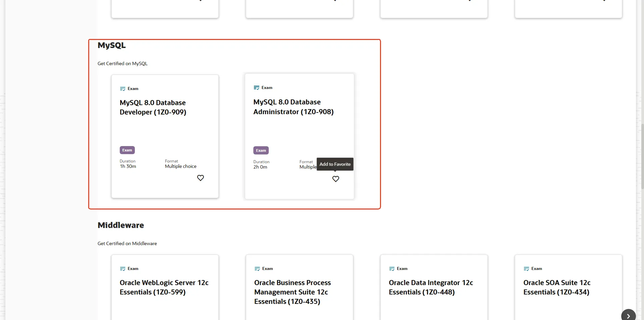The height and width of the screenshot is (320, 644).
Task: Click "Multiple choice" format on Developer card
Action: (x=181, y=166)
